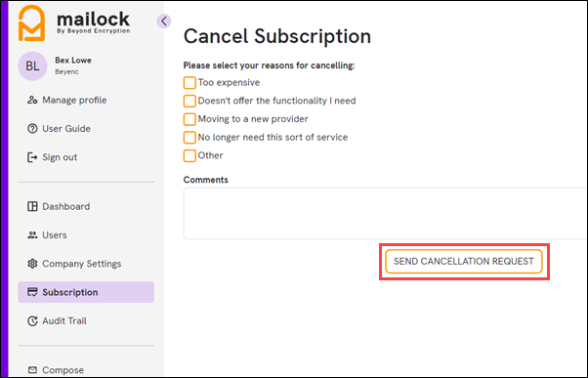The image size is (588, 378).
Task: Click the Sign out arrow icon
Action: click(x=32, y=157)
